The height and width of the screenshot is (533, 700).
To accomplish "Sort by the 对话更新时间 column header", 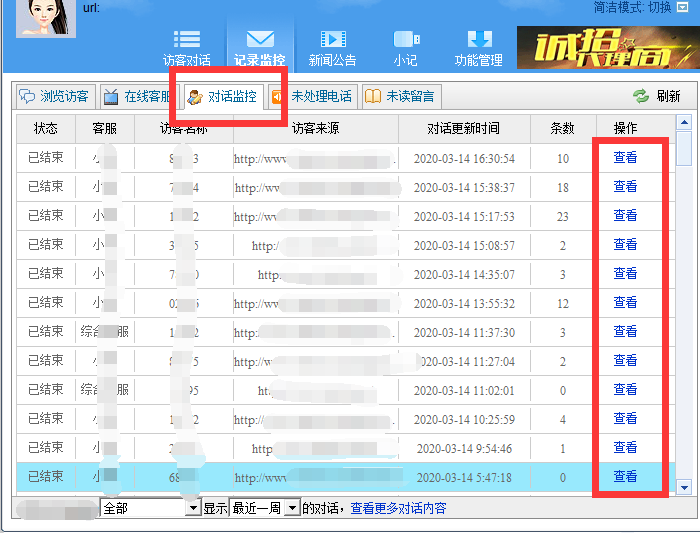I will click(x=464, y=129).
